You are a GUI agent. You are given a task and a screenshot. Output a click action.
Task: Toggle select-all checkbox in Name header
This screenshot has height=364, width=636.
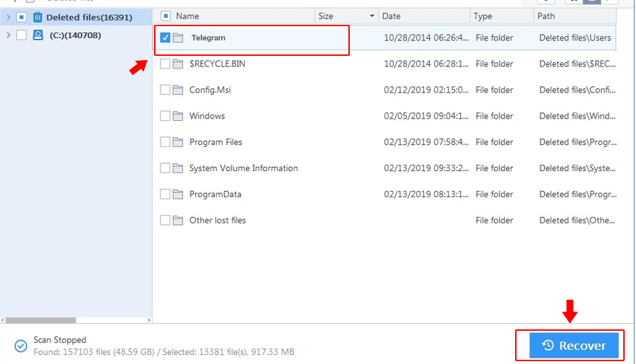click(x=165, y=16)
